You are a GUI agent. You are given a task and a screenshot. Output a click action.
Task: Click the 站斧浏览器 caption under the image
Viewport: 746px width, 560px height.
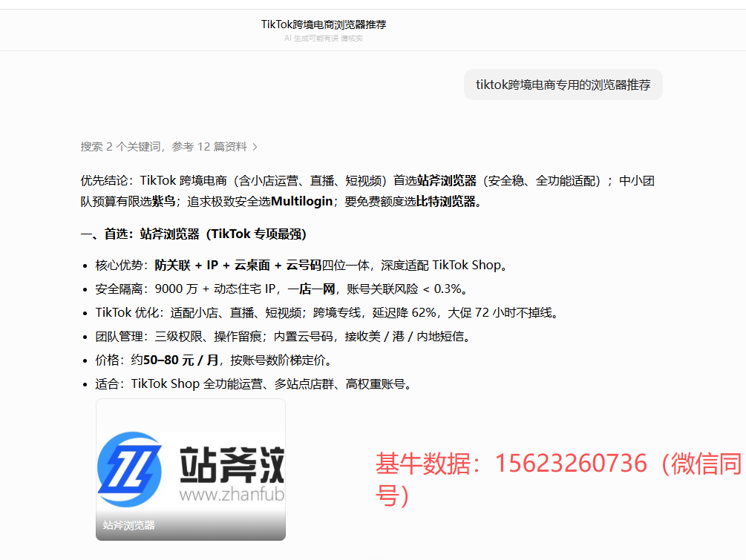[x=129, y=525]
